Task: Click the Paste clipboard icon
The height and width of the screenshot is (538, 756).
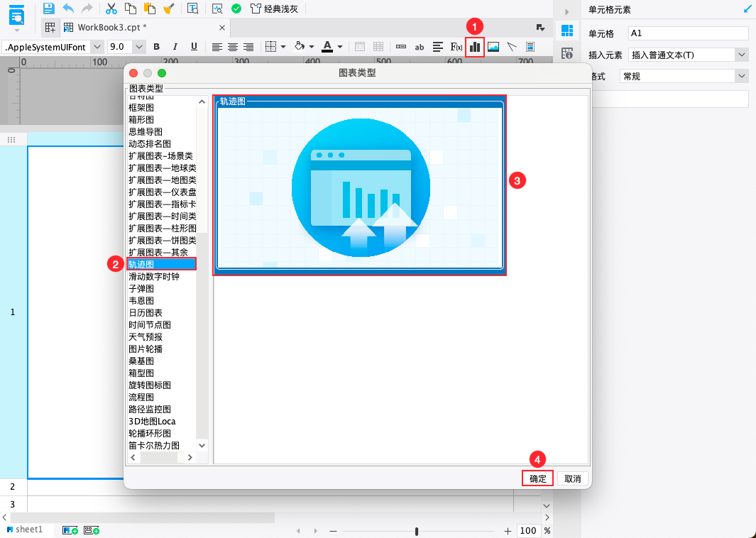Action: (x=150, y=9)
